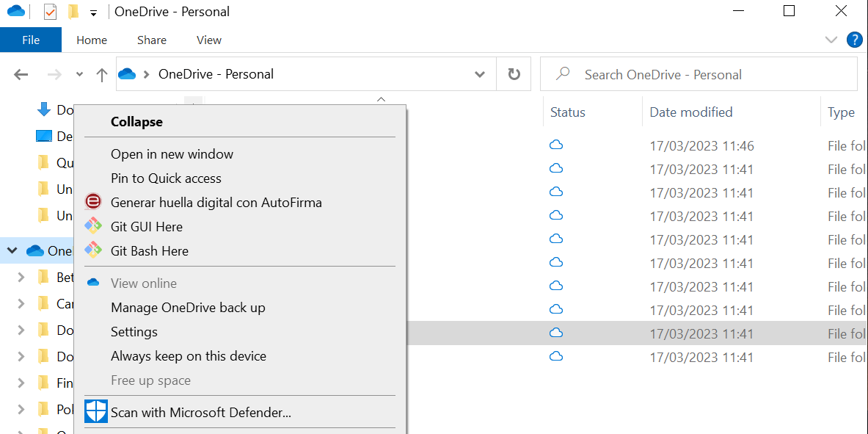This screenshot has width=868, height=434.
Task: Refresh the folder view
Action: pyautogui.click(x=514, y=73)
